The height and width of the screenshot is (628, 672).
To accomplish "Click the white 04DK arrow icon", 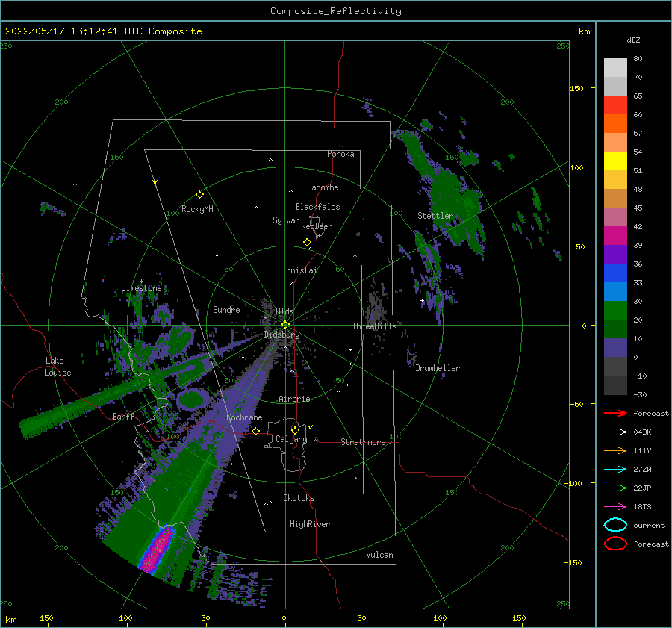I will (x=615, y=432).
